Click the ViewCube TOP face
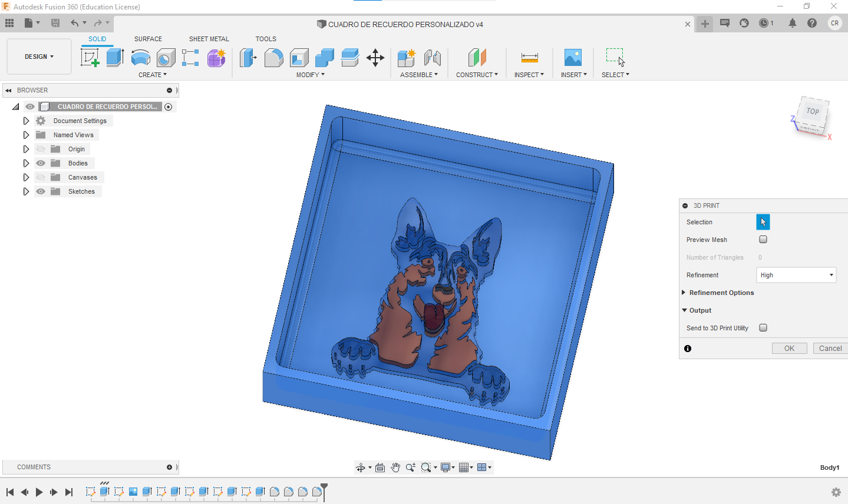Viewport: 848px width, 504px height. tap(813, 111)
